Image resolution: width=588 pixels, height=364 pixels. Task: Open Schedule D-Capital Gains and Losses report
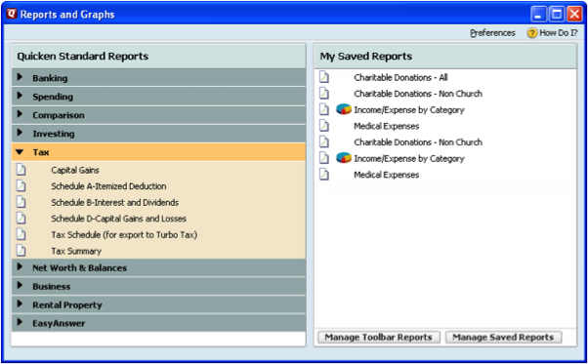click(119, 219)
